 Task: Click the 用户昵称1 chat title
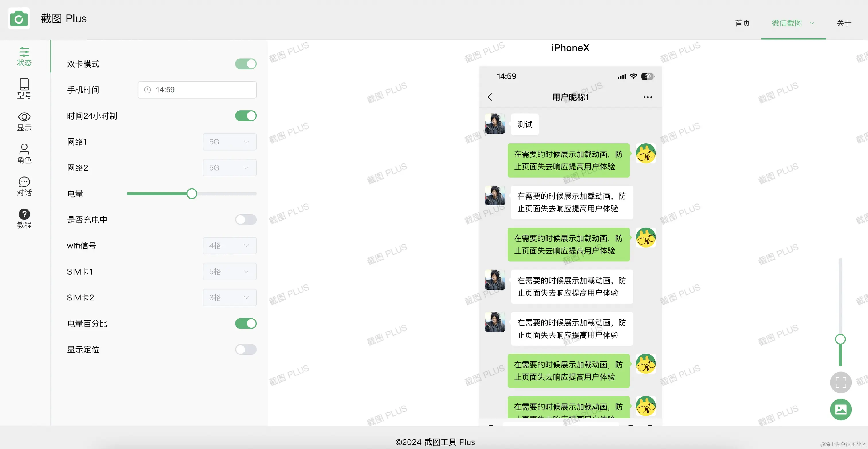click(570, 97)
